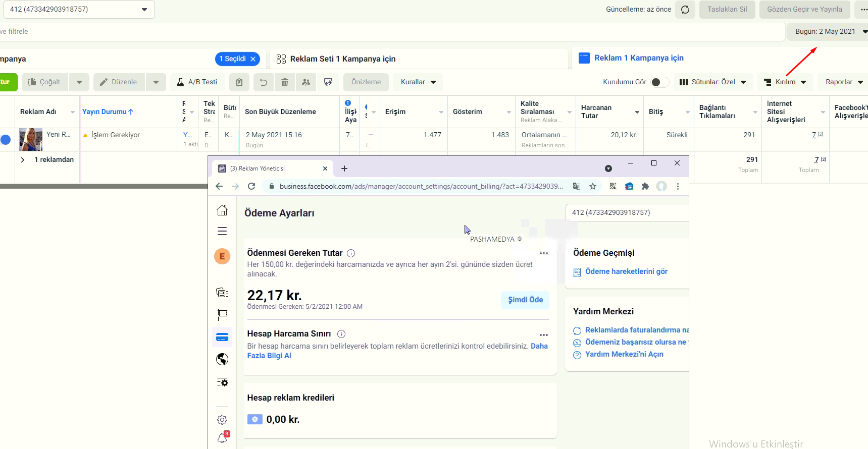
Task: Open the home icon in the billing sidebar
Action: click(x=222, y=210)
